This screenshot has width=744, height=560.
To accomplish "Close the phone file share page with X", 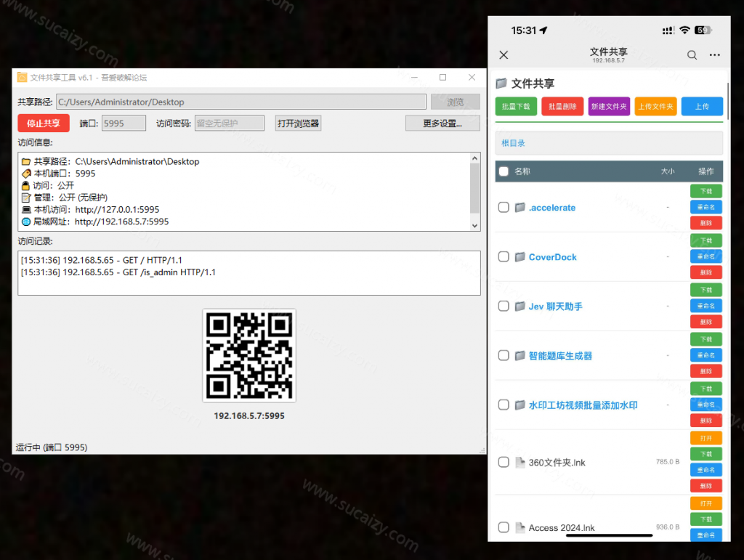I will point(504,55).
